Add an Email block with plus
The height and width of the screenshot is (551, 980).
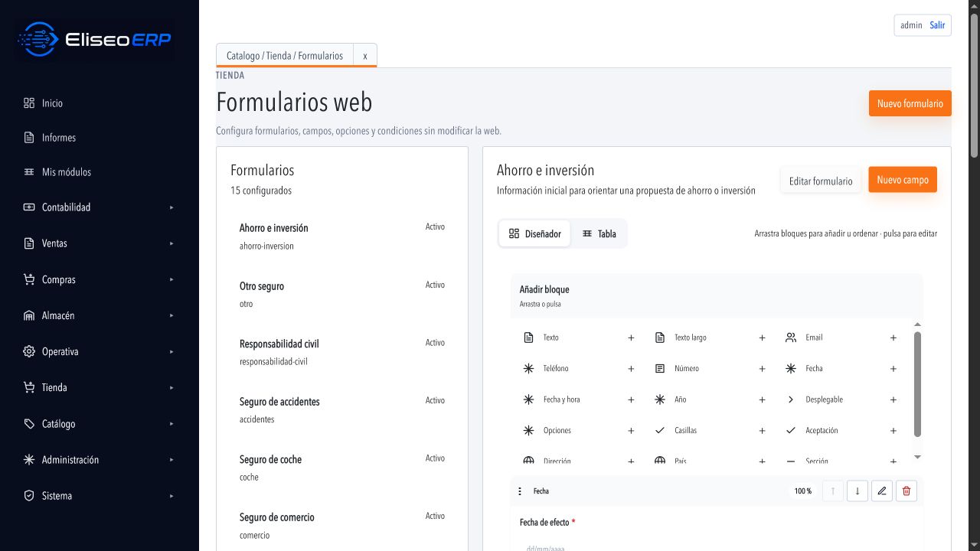pos(893,337)
